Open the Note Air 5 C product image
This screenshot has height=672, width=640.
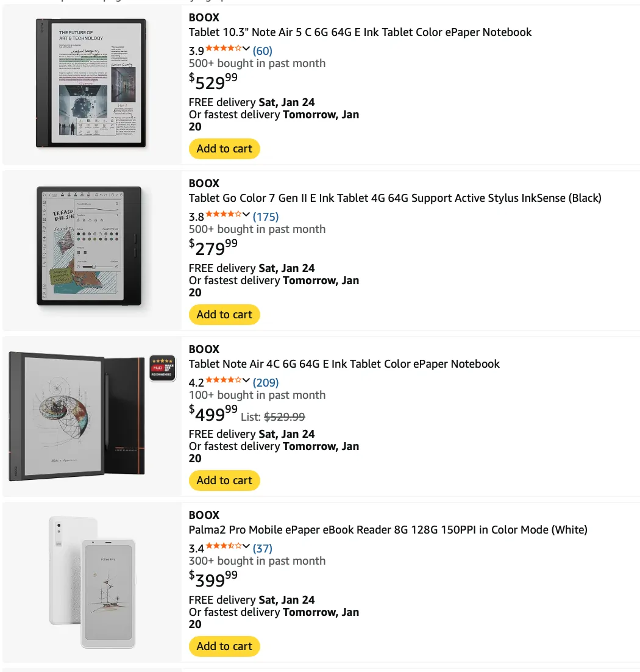click(92, 83)
